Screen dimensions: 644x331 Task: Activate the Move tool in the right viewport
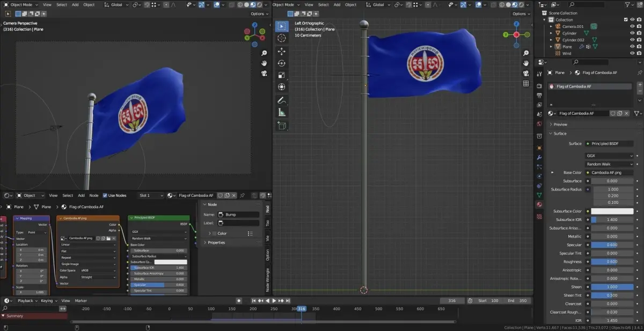coord(282,52)
